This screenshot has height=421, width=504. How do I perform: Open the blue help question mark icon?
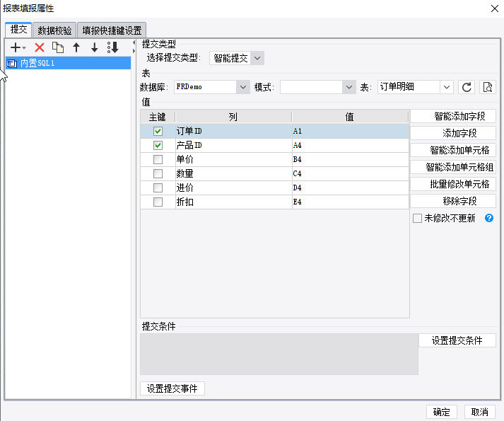(x=489, y=218)
